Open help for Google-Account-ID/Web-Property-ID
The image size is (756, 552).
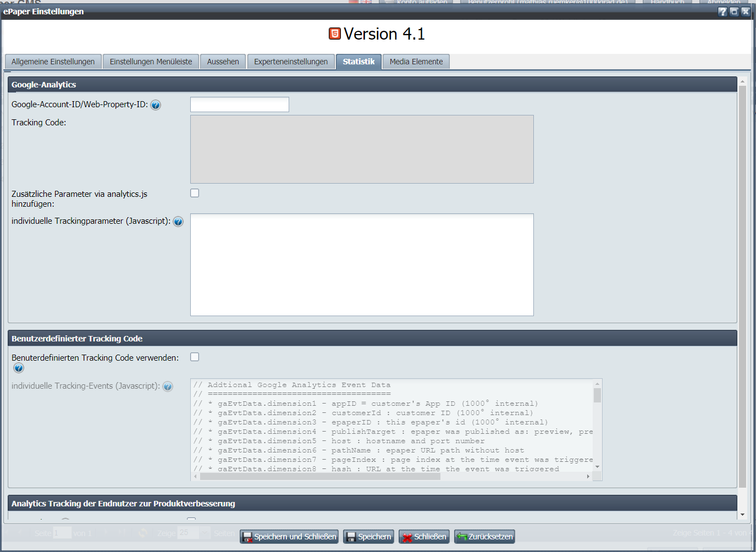156,105
